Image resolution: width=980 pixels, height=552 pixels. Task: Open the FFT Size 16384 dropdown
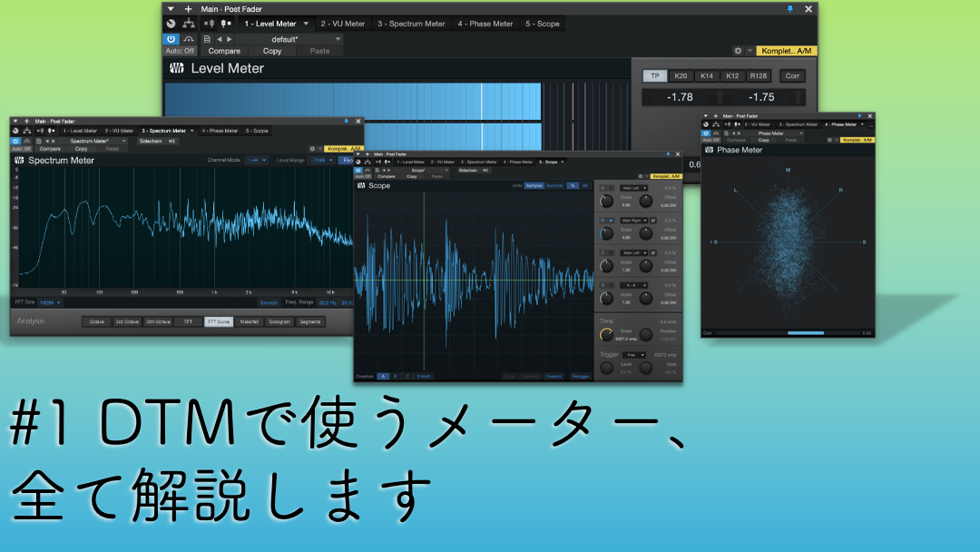tap(49, 302)
